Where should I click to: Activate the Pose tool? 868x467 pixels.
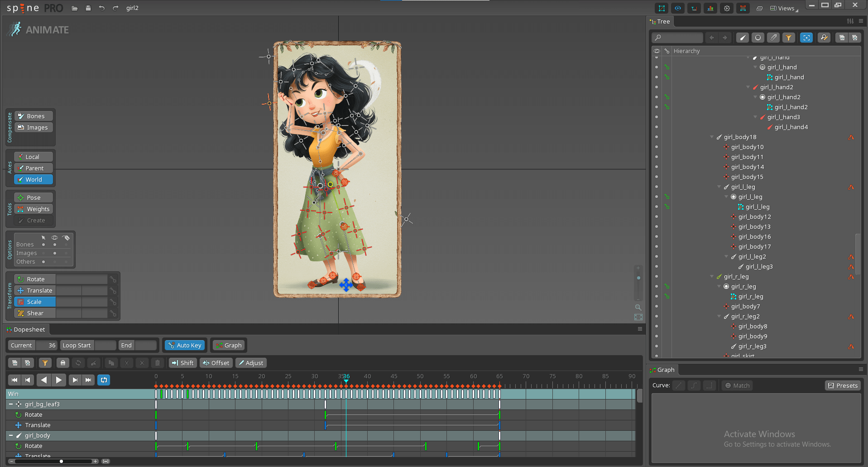[x=33, y=197]
